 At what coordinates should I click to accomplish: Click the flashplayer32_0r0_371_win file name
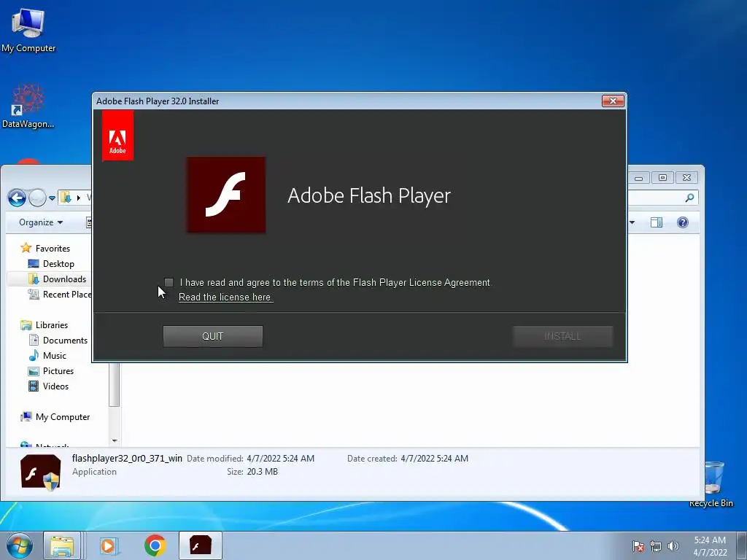127,459
